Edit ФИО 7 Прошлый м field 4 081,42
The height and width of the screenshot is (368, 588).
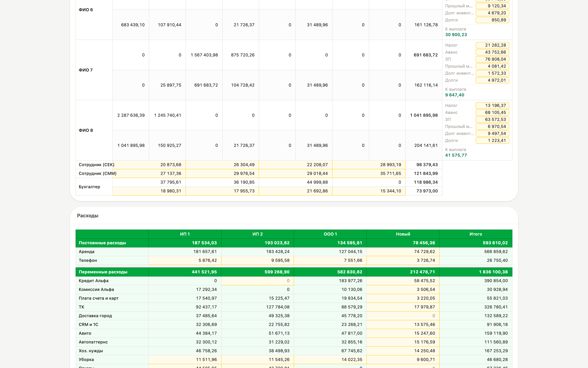492,66
